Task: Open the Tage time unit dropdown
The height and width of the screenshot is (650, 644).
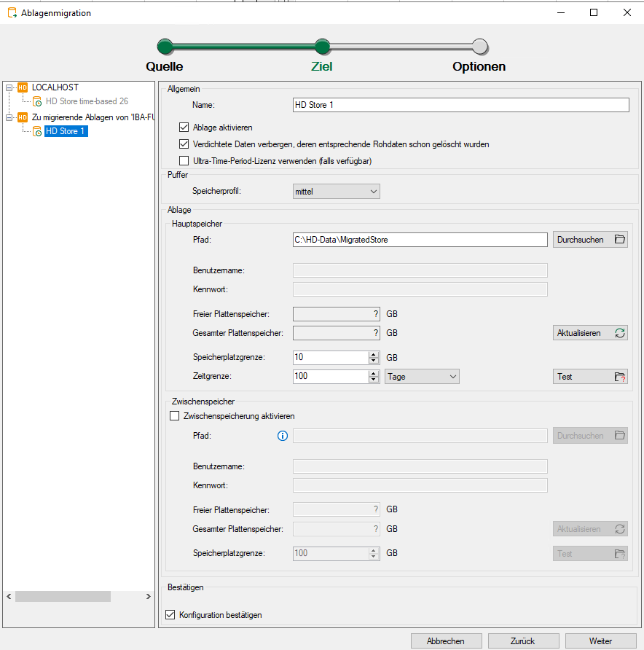Action: point(422,377)
